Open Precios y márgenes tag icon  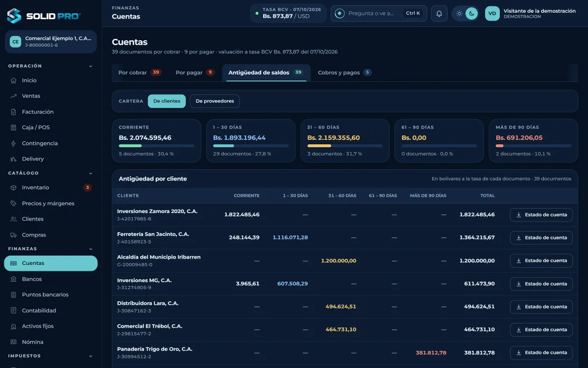click(13, 203)
